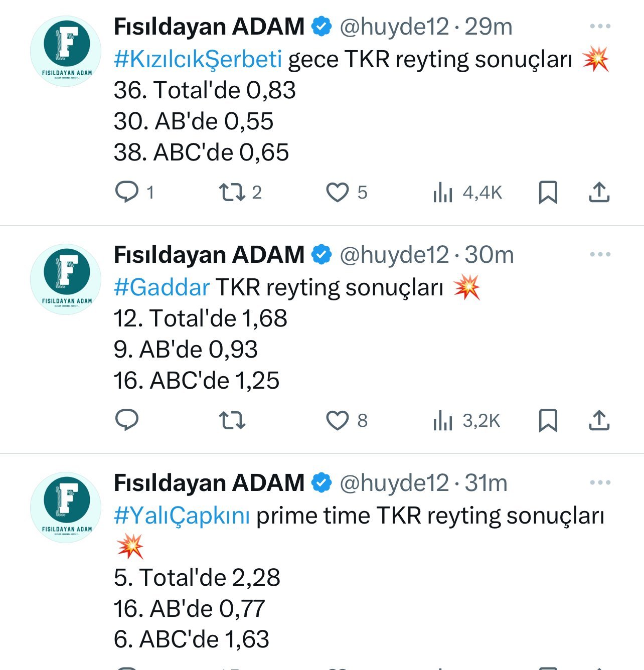Open the #Gaddar hashtag
This screenshot has height=670, width=644.
click(x=162, y=287)
